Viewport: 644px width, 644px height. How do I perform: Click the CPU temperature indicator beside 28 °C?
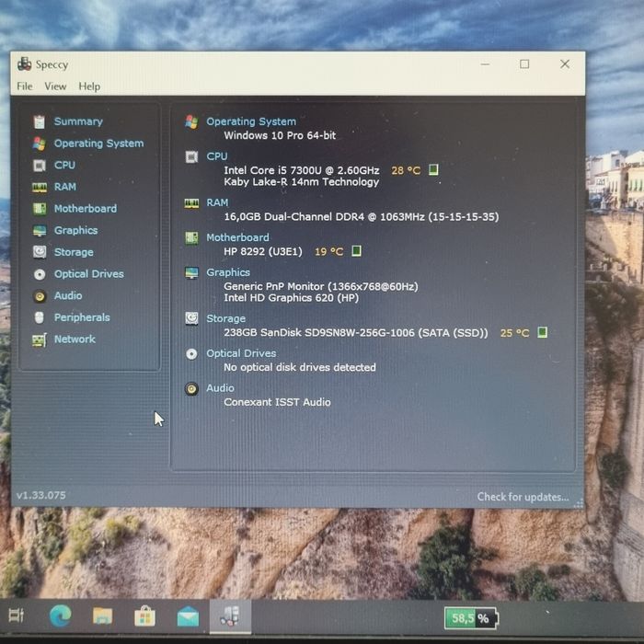tap(433, 170)
